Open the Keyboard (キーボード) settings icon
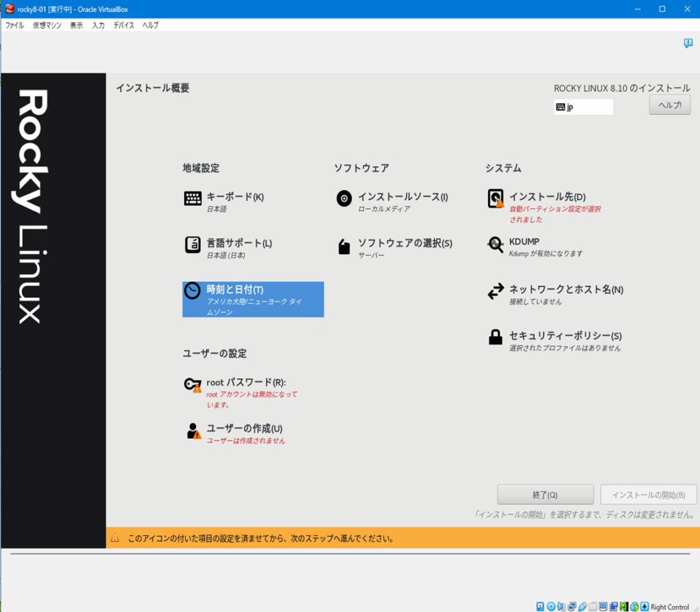This screenshot has width=700, height=612. click(193, 198)
